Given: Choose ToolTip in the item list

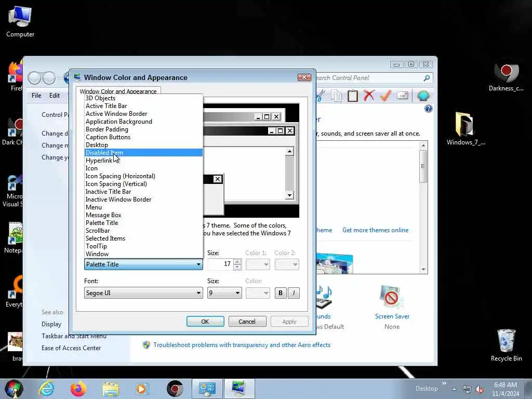Looking at the screenshot, I should click(143, 246).
